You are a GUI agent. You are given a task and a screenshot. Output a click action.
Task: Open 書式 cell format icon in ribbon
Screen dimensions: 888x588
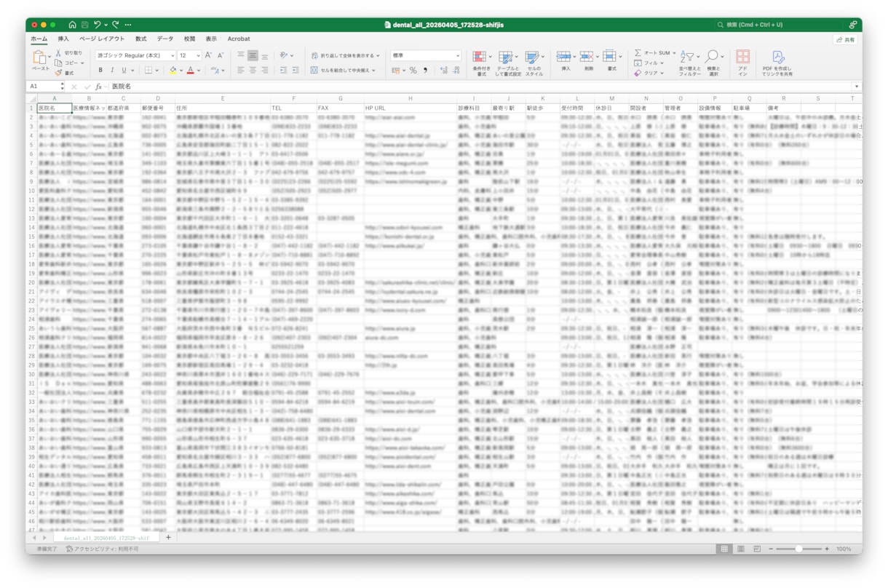click(611, 61)
